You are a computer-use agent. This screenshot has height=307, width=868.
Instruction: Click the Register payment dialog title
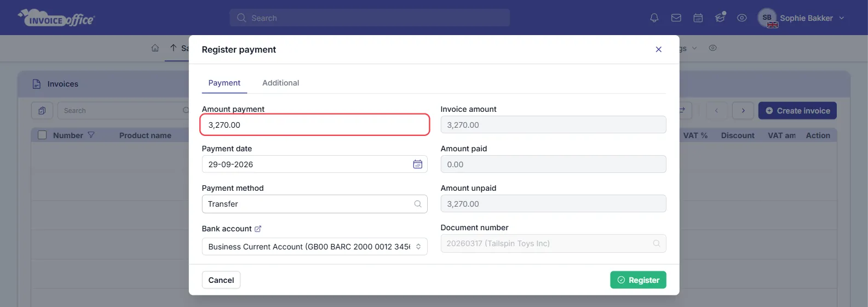(x=239, y=49)
